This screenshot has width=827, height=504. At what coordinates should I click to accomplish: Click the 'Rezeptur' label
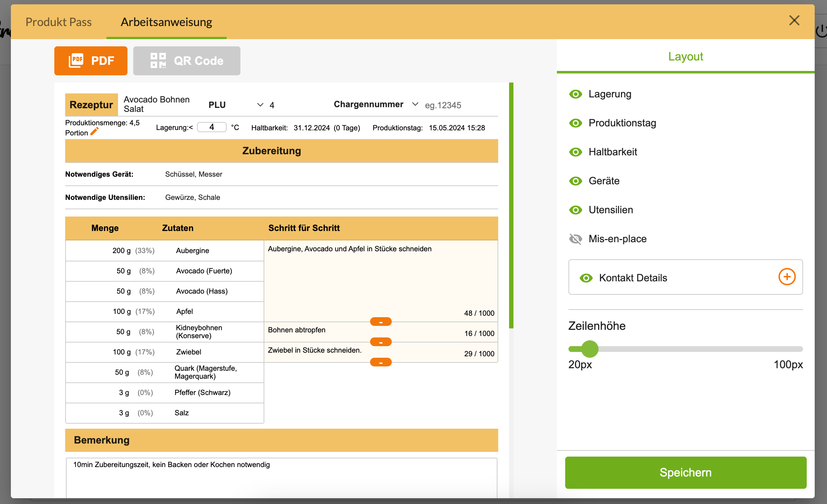coord(91,105)
